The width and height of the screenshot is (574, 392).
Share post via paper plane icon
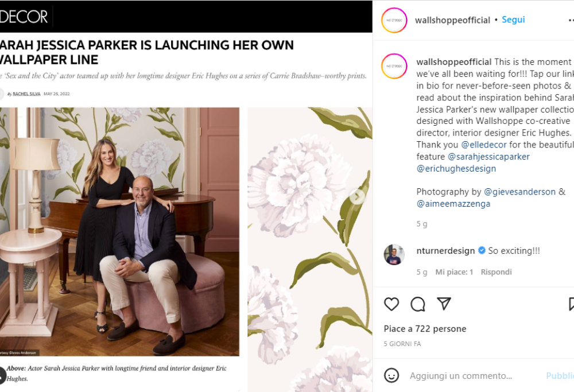click(x=444, y=304)
